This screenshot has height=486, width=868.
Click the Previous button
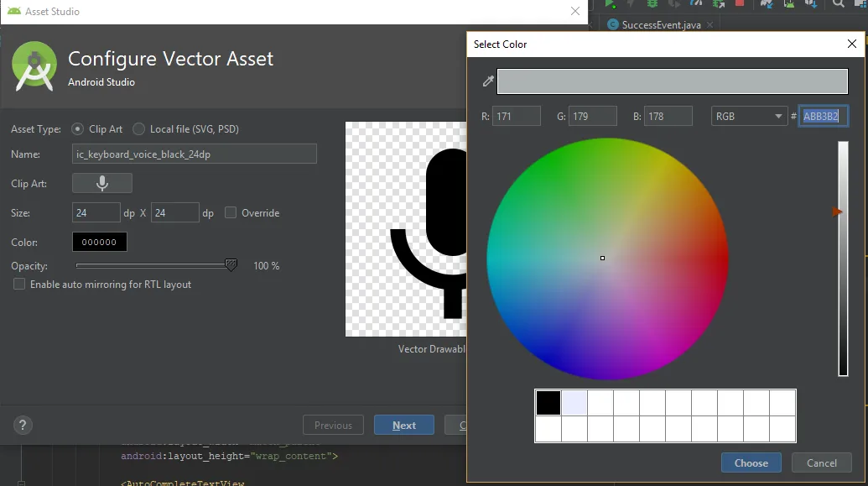(333, 425)
